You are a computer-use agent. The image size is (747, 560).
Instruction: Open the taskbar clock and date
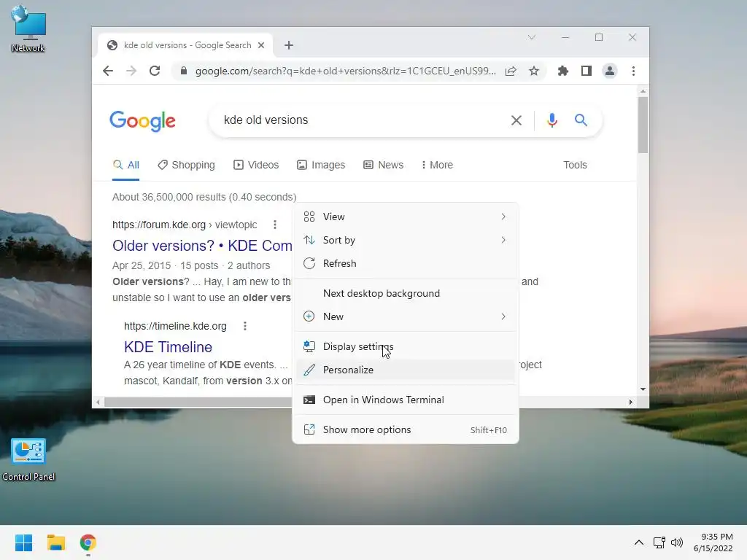(713, 542)
